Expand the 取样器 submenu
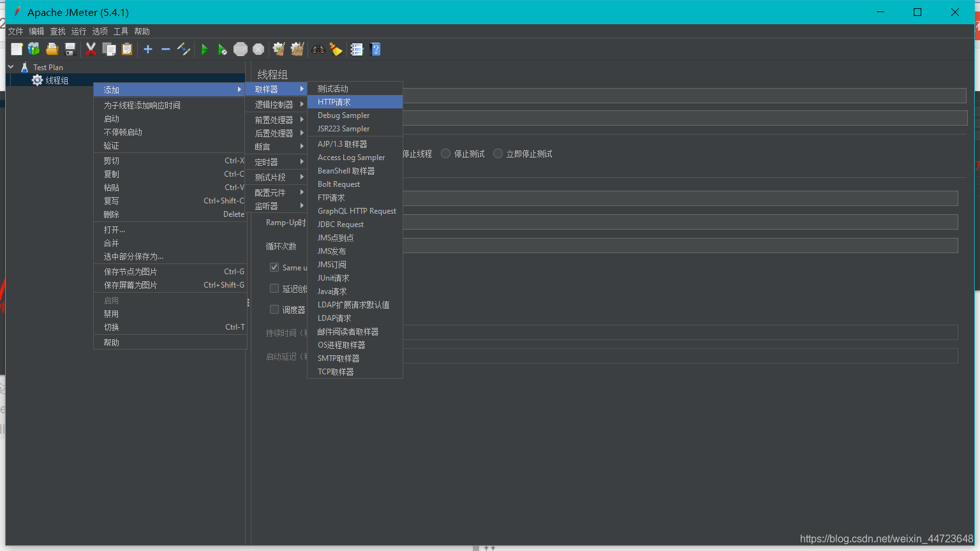 276,89
